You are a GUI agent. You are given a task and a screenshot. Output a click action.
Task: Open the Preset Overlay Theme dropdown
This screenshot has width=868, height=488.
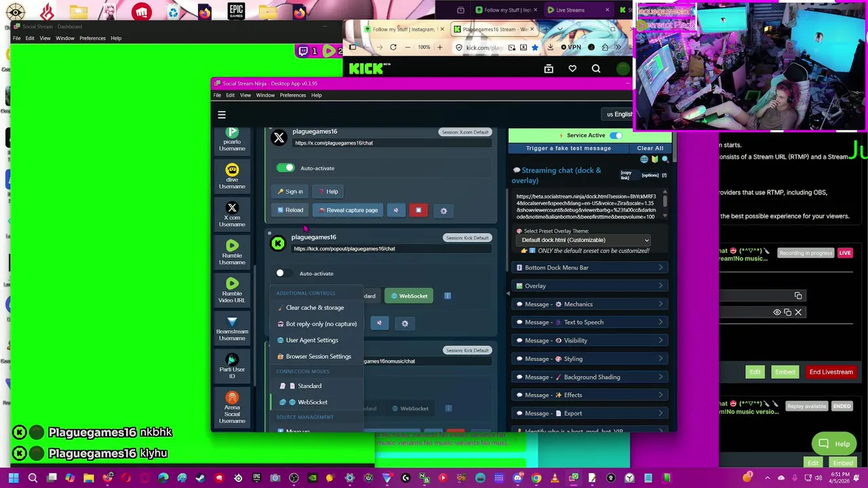pos(585,240)
